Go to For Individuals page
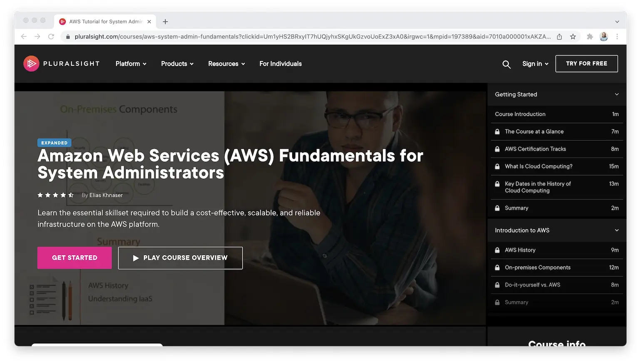641x364 pixels. click(281, 64)
